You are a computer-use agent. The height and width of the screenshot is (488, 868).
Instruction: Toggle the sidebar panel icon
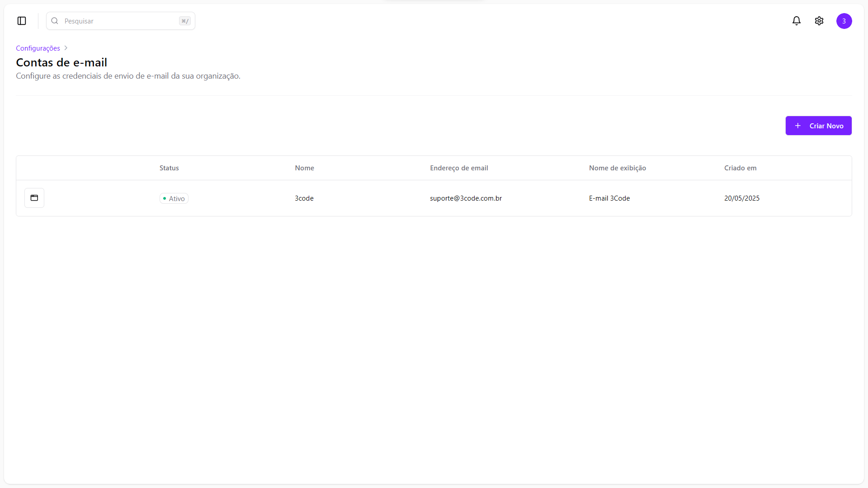[x=22, y=21]
